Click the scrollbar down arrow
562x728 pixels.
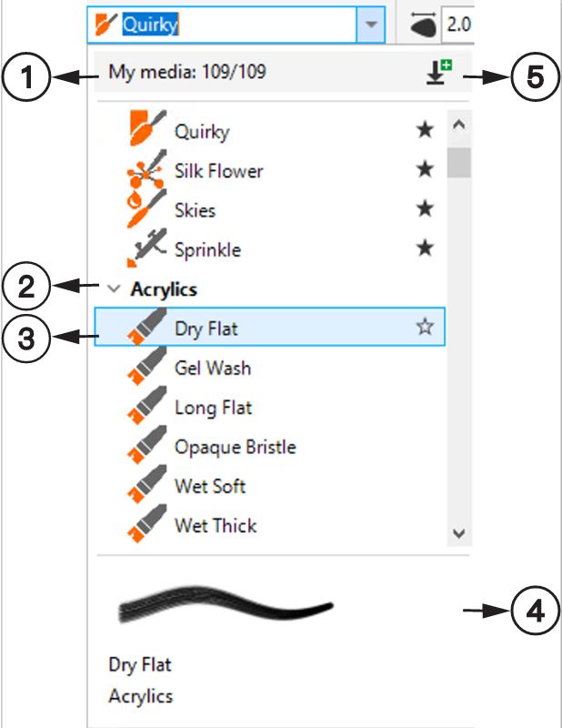(459, 533)
